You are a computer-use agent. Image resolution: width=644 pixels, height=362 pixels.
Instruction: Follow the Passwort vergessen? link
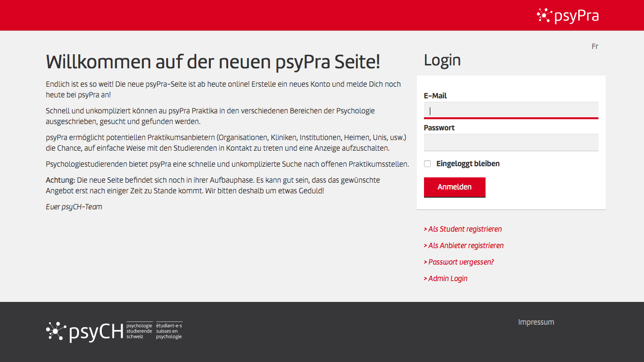click(459, 262)
